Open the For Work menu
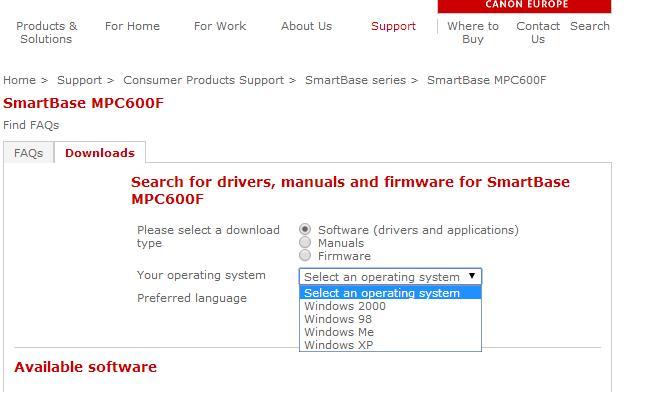The image size is (654, 400). pyautogui.click(x=220, y=26)
